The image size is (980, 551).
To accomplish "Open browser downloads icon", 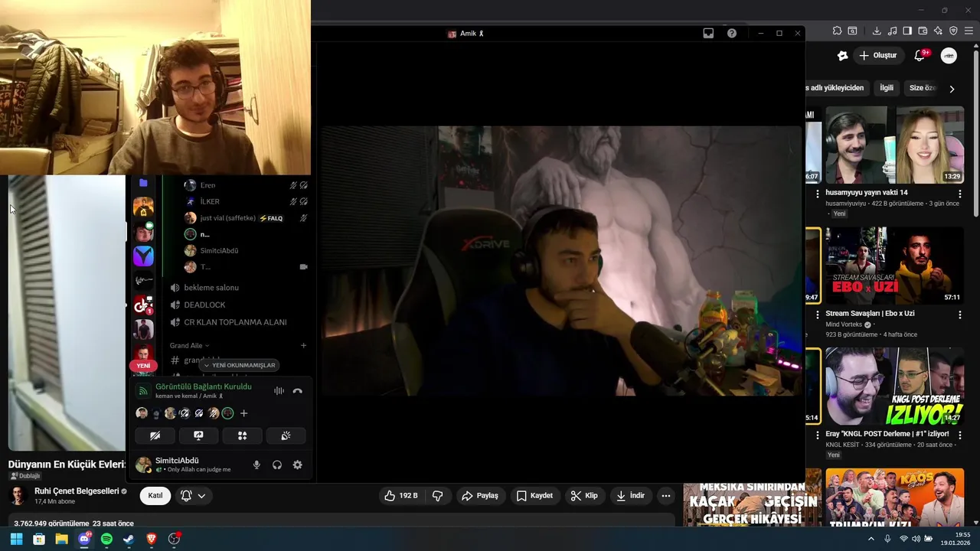I will (x=877, y=31).
